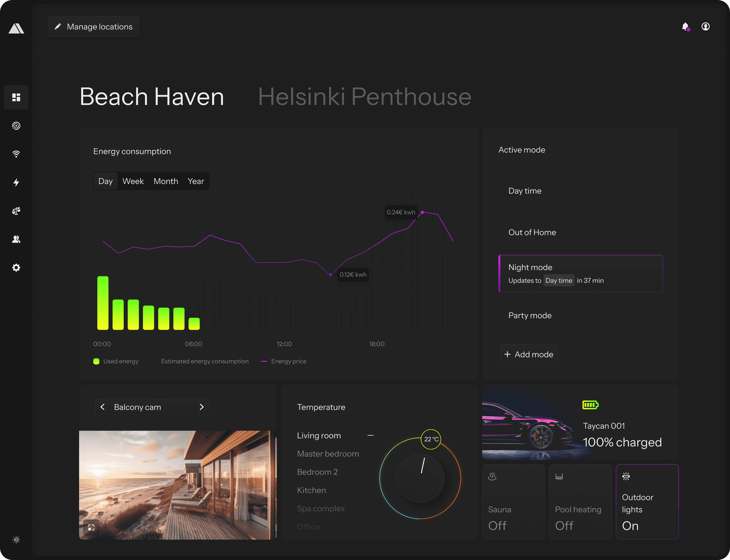Viewport: 730px width, 560px height.
Task: Open the general settings gear icon
Action: tap(16, 268)
